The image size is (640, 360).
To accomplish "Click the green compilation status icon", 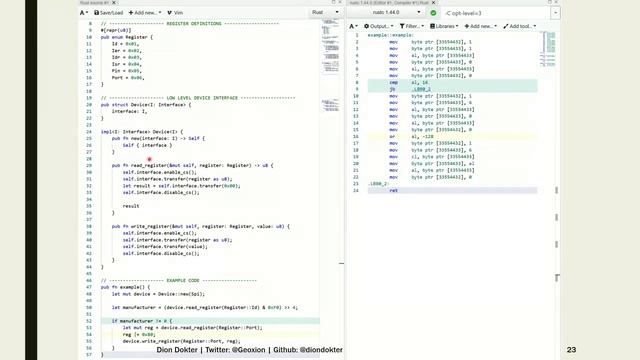I will [x=433, y=13].
